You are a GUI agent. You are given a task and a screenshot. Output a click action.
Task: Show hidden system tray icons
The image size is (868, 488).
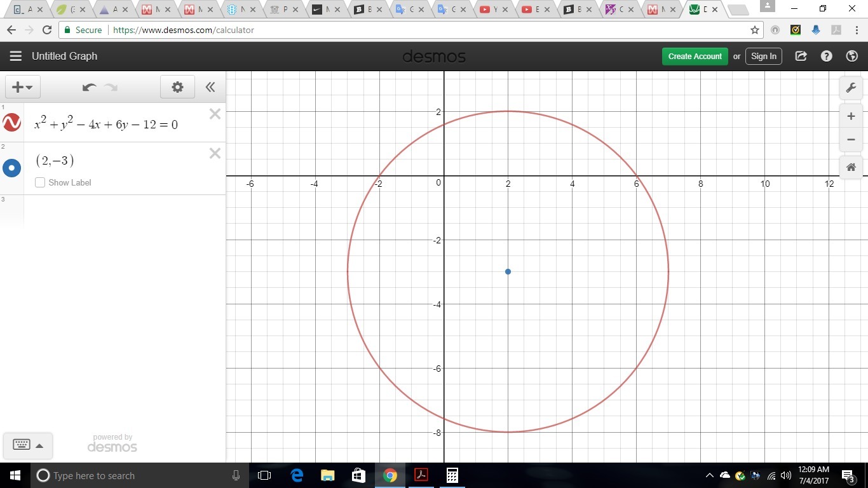710,475
